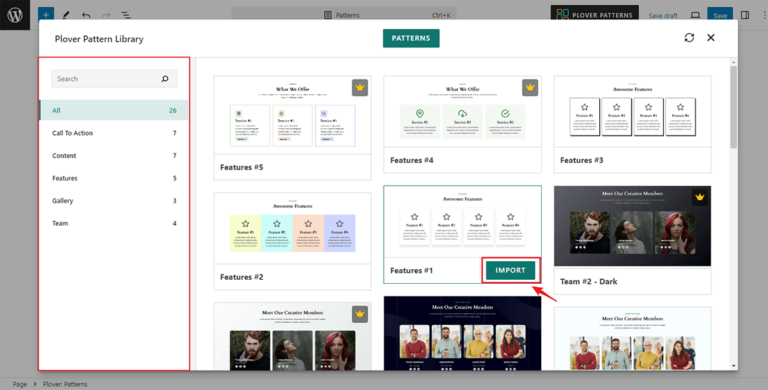This screenshot has width=768, height=390.
Task: Click the pattern list vertical scrollbar
Action: coord(733,107)
